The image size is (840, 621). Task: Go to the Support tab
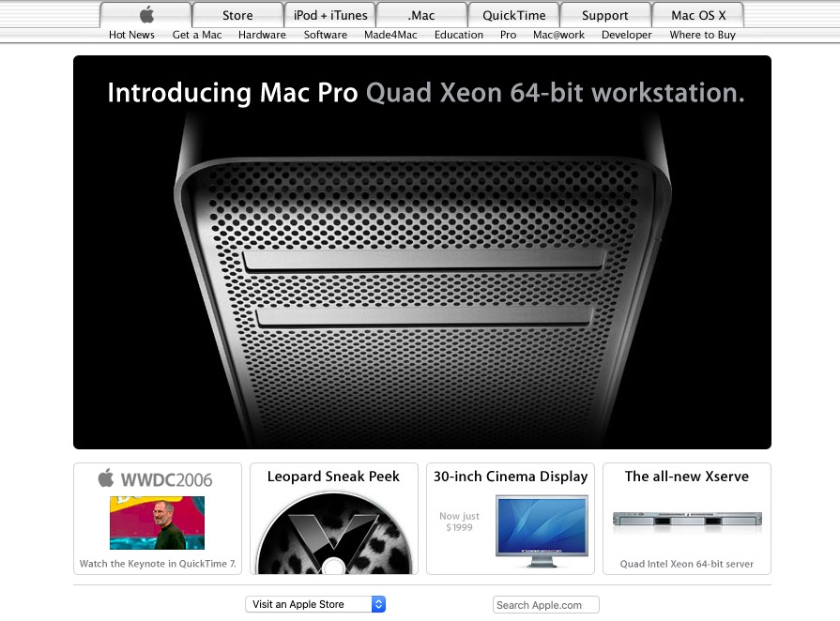click(x=605, y=15)
